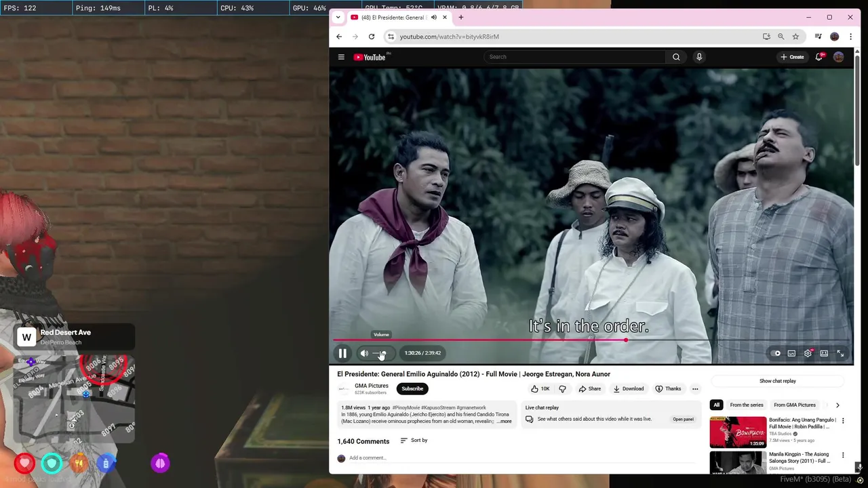Click the health heart HUD icon in game

[24, 463]
